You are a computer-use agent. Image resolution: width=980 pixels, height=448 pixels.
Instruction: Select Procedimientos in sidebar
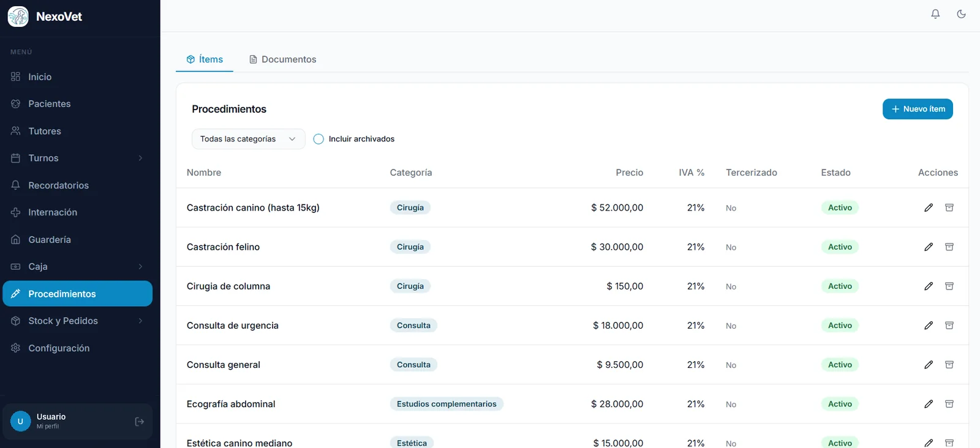[77, 294]
